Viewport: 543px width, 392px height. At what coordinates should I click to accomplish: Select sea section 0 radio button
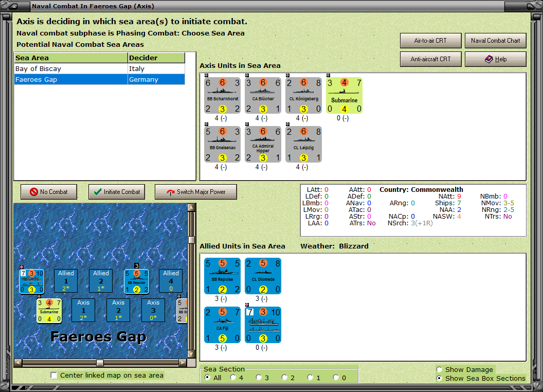tap(336, 378)
